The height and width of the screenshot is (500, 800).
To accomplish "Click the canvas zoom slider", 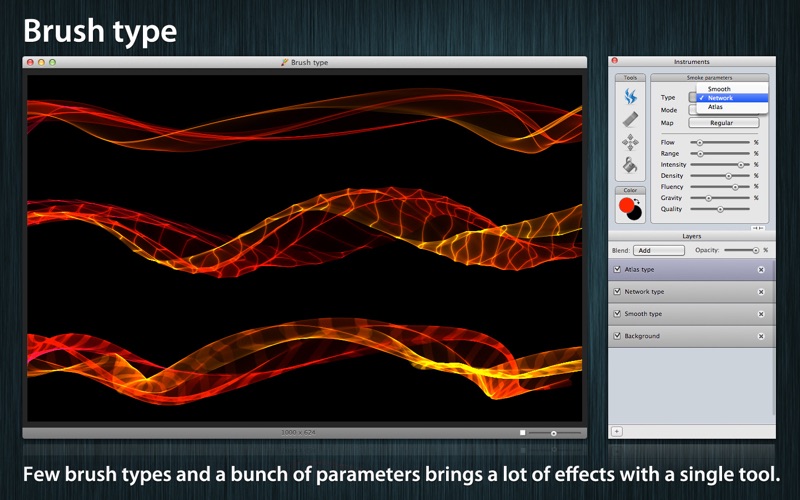I will pyautogui.click(x=554, y=433).
